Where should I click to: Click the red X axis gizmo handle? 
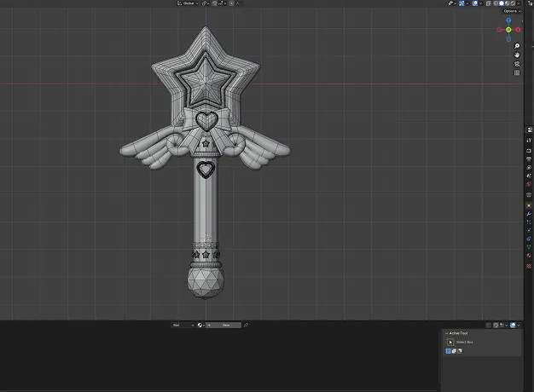click(518, 30)
